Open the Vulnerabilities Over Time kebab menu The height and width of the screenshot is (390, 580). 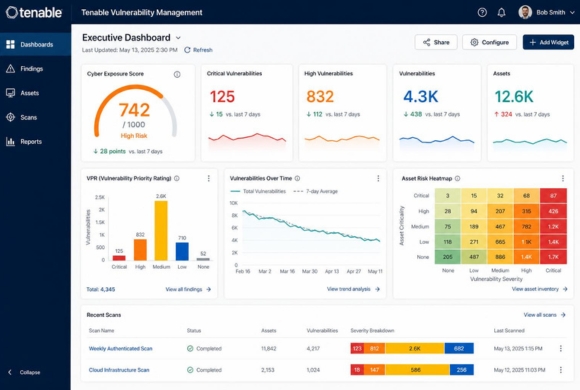[x=378, y=178]
